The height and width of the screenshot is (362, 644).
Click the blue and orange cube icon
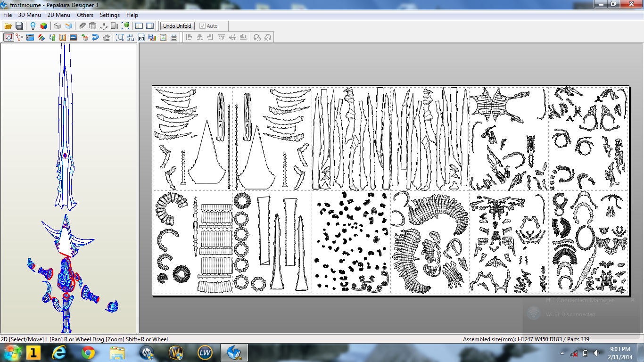click(69, 26)
